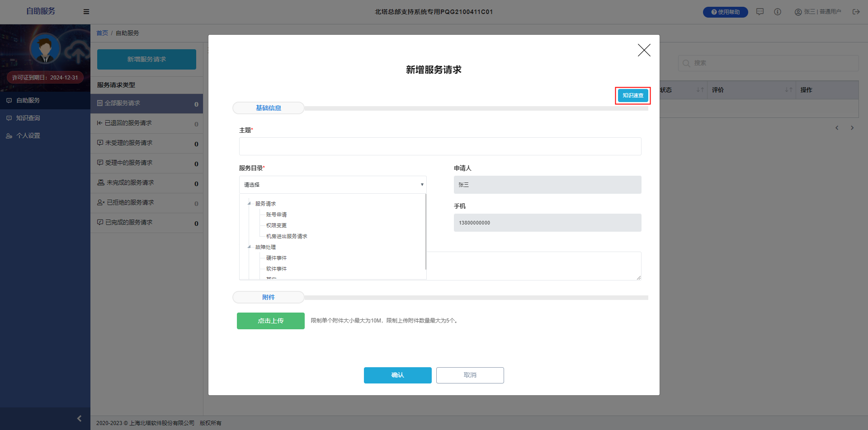The width and height of the screenshot is (868, 430).
Task: Open the message chat icon in header
Action: coord(760,12)
